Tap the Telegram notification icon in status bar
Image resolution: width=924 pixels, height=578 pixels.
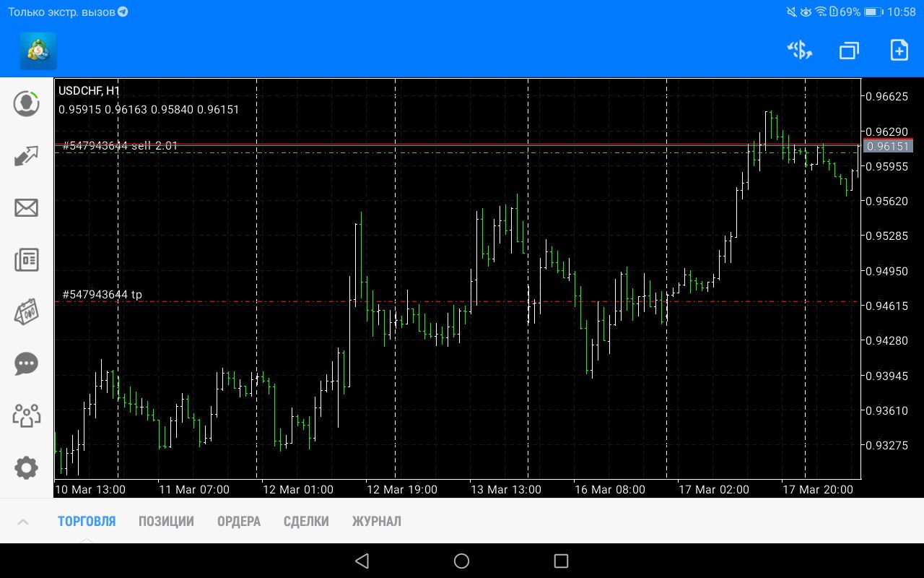pyautogui.click(x=123, y=12)
